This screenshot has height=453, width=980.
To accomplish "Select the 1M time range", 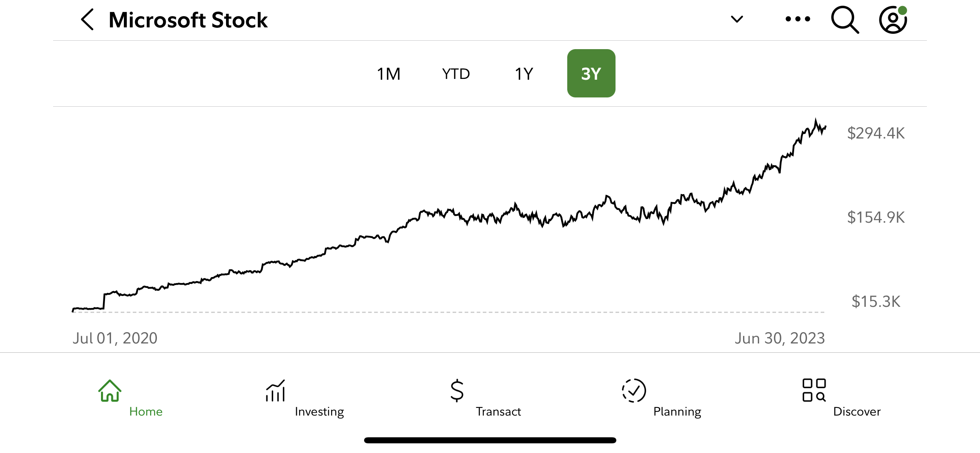I will [x=389, y=74].
